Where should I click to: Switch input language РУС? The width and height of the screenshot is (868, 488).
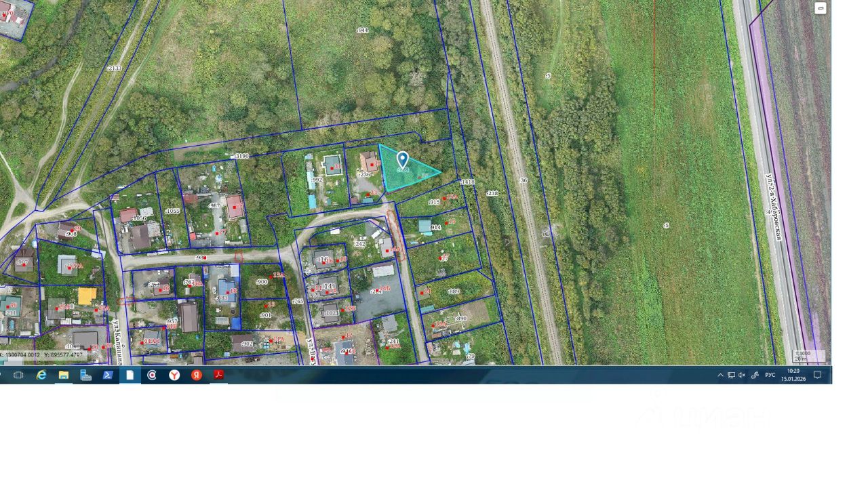point(770,375)
